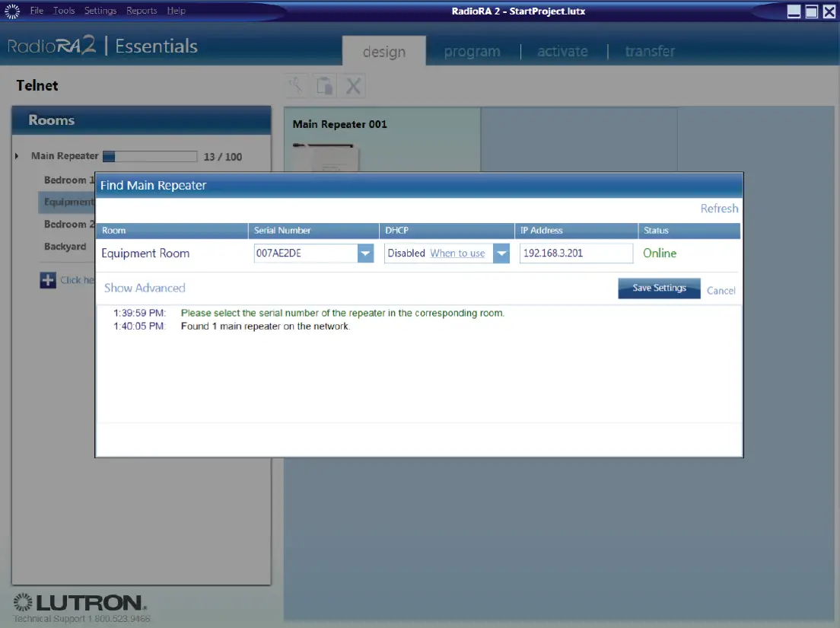Open the Serial Number dropdown arrow
The width and height of the screenshot is (840, 628).
click(365, 253)
